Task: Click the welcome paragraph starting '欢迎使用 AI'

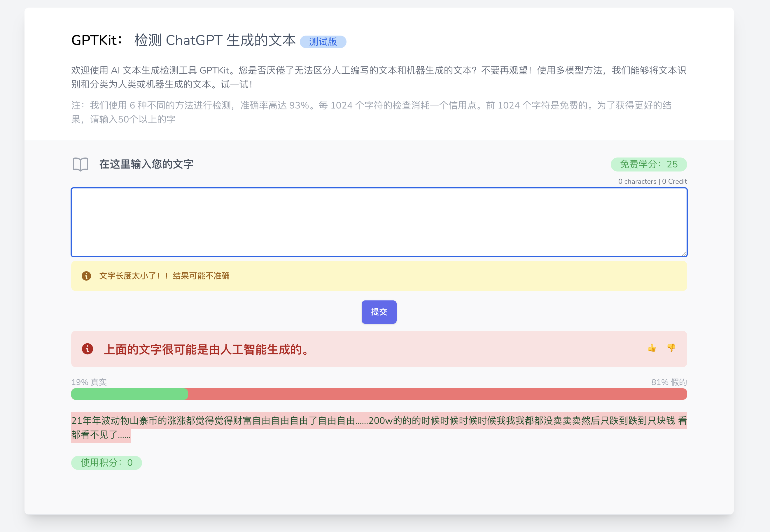Action: 379,77
